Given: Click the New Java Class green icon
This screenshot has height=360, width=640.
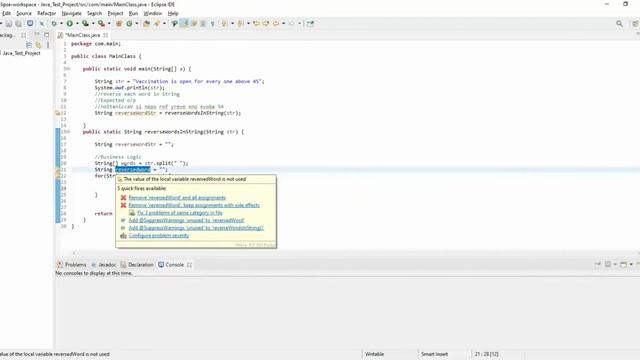Looking at the screenshot, I should [129, 24].
